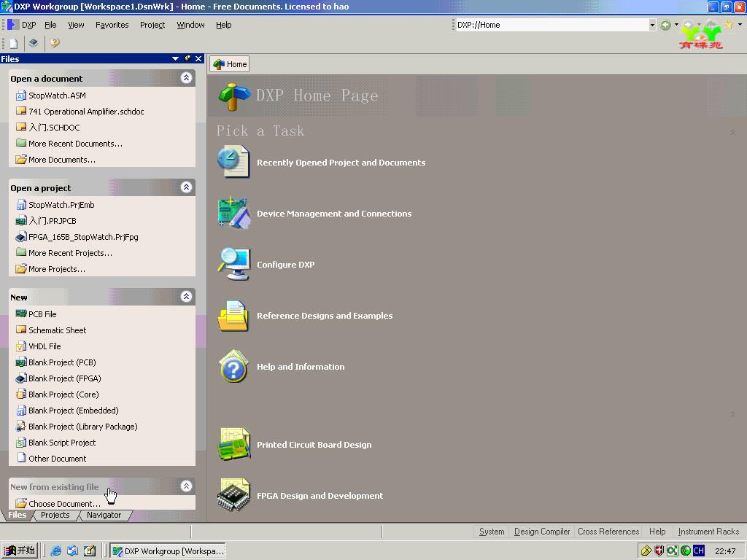Click the CH language indicator in tray
The image size is (747, 560).
pyautogui.click(x=698, y=551)
